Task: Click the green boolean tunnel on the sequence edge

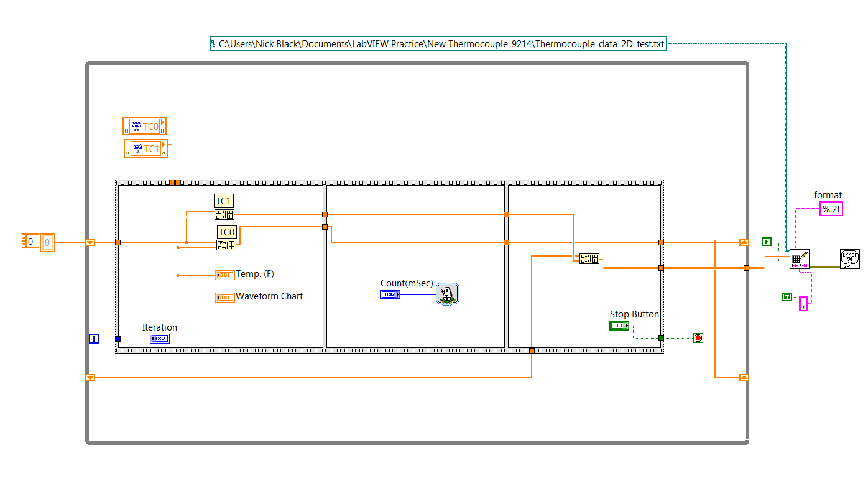Action: [661, 338]
